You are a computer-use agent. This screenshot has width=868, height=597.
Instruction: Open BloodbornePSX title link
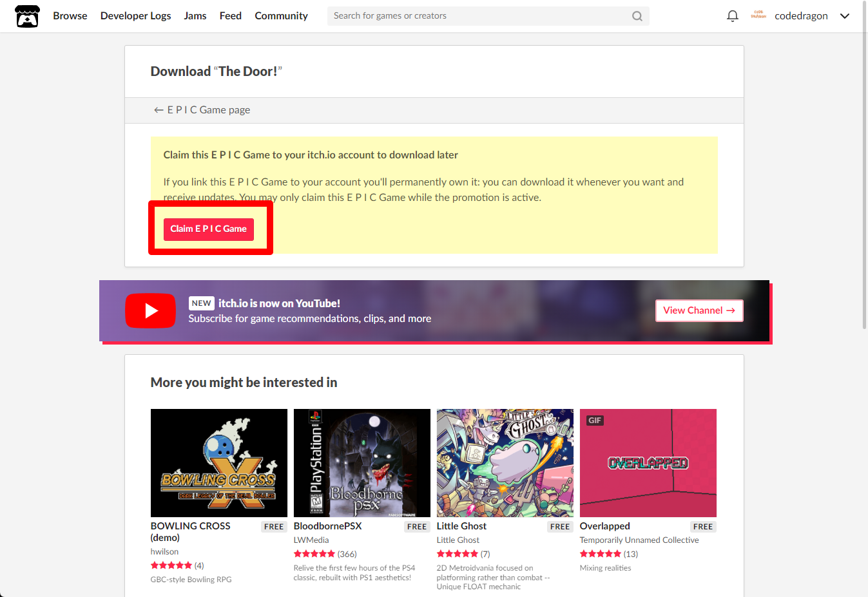[x=327, y=526]
